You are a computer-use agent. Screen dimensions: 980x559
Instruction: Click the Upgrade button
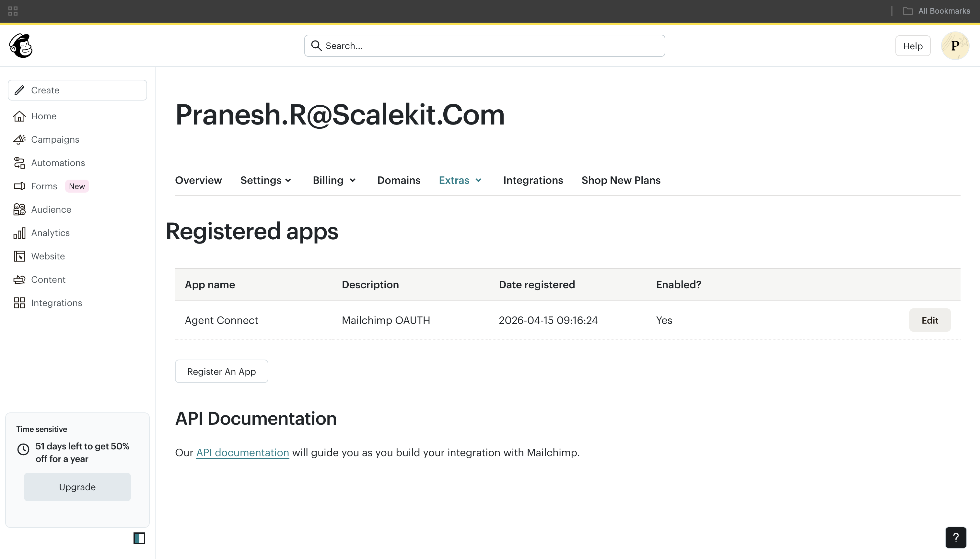(x=77, y=487)
